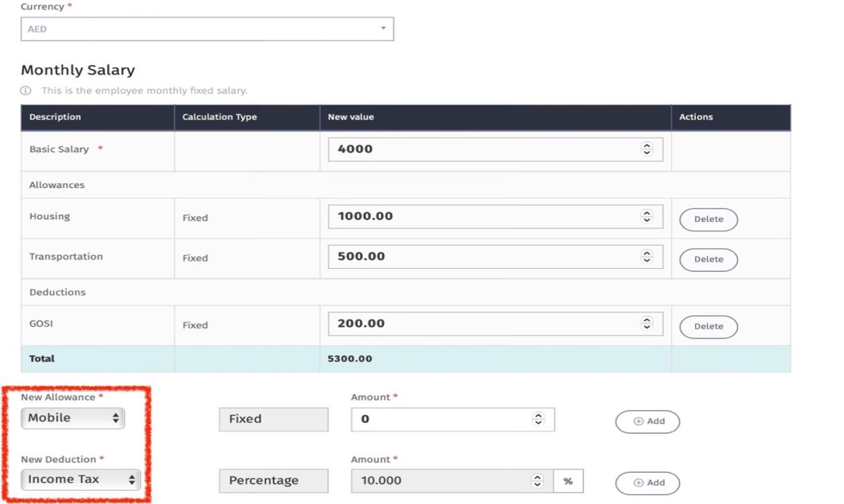Click the Basic Salary value field
Image resolution: width=844 pixels, height=504 pixels.
484,149
